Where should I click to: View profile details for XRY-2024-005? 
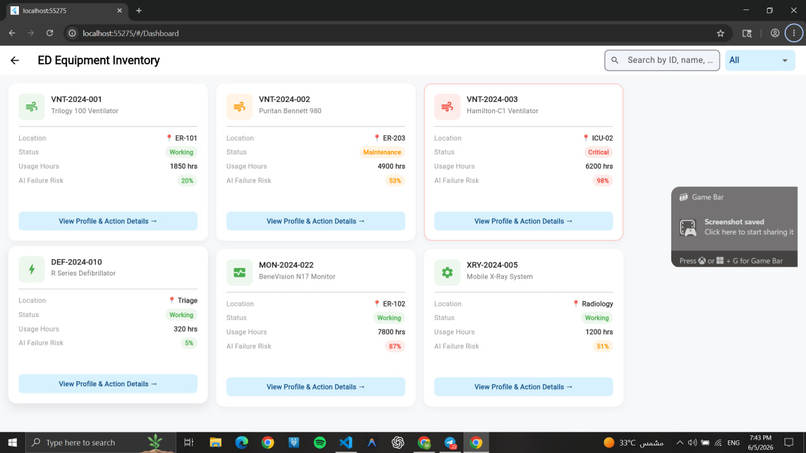pyautogui.click(x=523, y=387)
